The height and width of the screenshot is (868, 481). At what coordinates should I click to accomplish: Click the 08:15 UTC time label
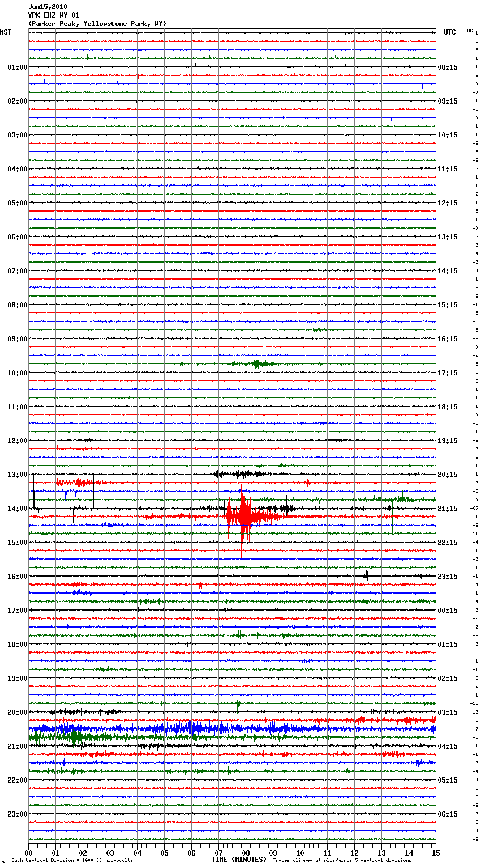(448, 67)
